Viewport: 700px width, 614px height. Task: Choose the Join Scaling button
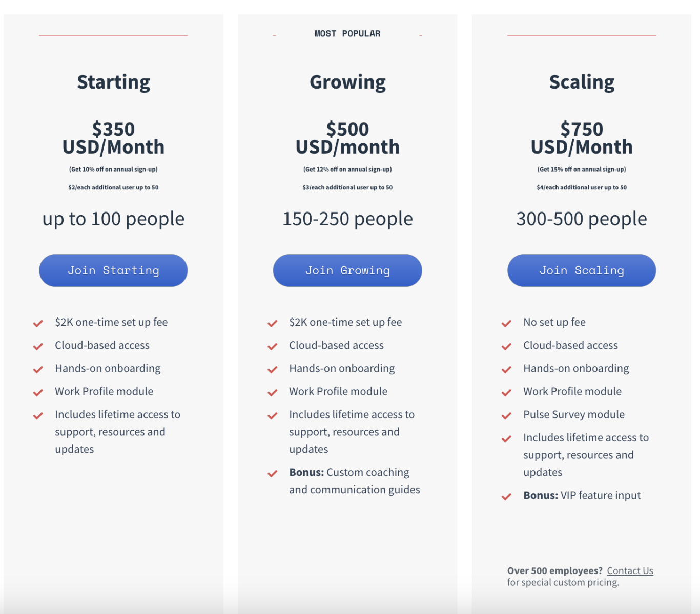tap(582, 270)
